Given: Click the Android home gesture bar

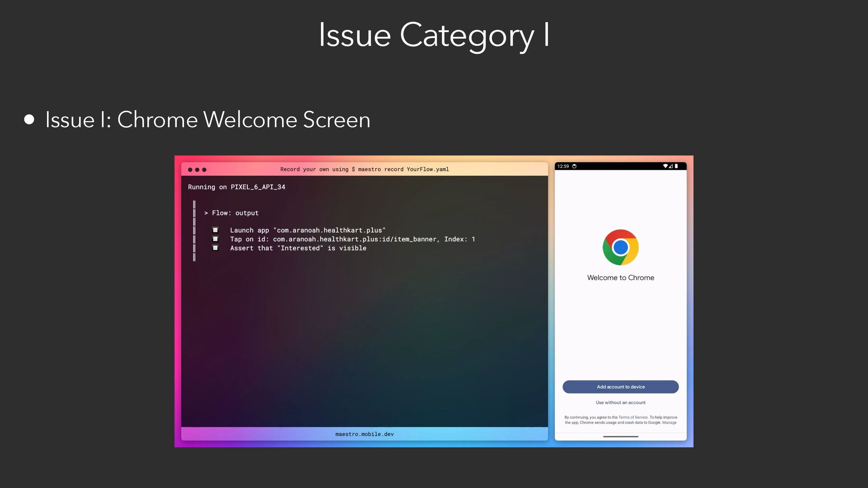Looking at the screenshot, I should pos(620,436).
